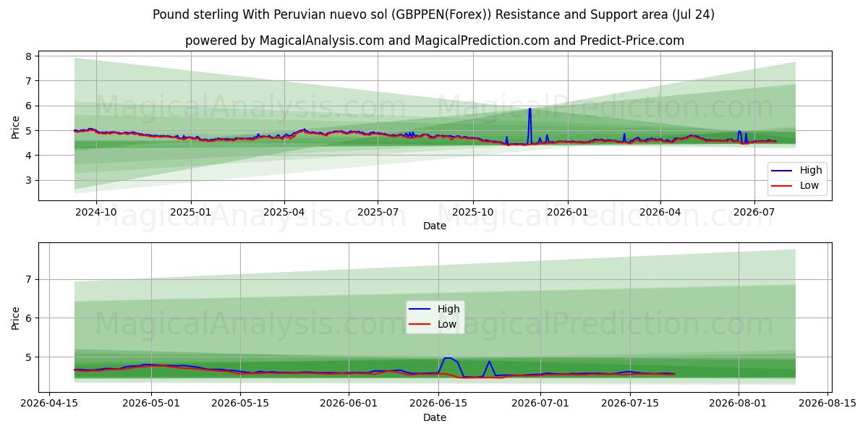
Task: Click the 'Date' axis label under upper chart
Action: [435, 226]
